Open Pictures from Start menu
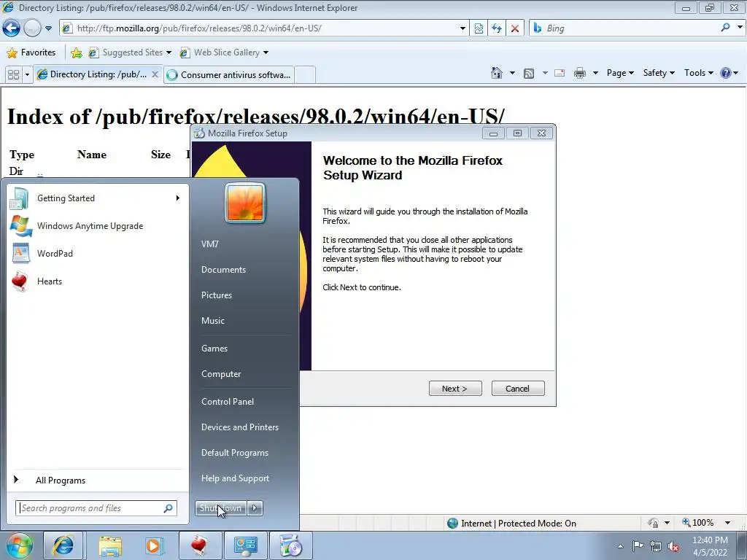Viewport: 747px width, 560px height. click(216, 295)
